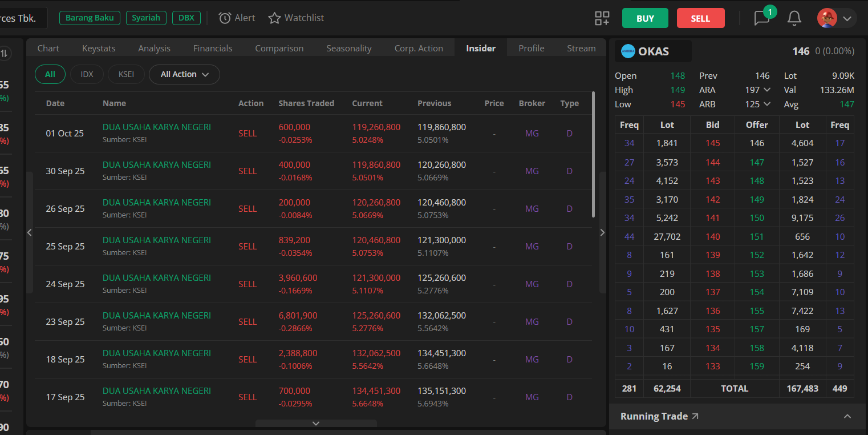This screenshot has height=435, width=868.
Task: Select the All source filter
Action: pos(50,74)
